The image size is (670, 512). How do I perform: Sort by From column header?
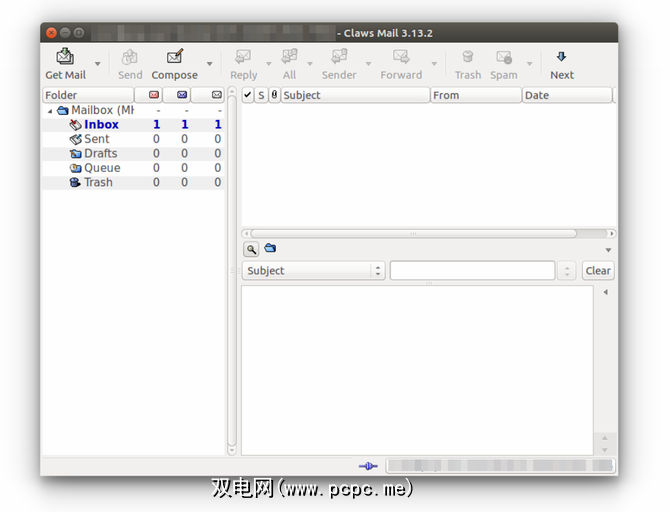(476, 95)
